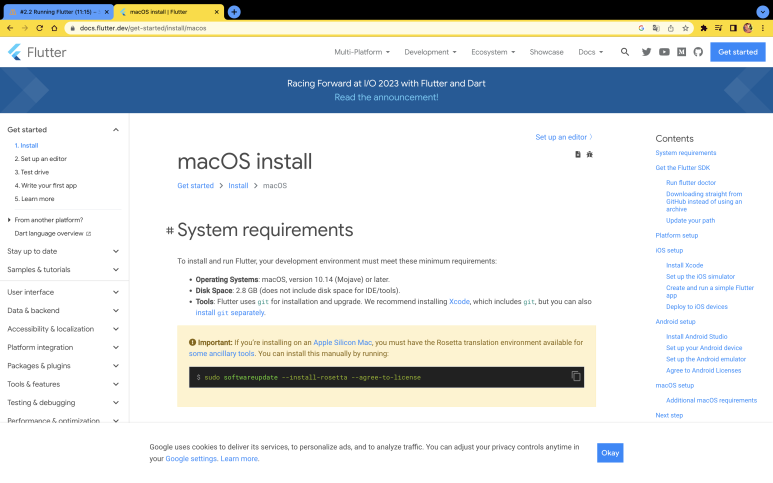This screenshot has width=773, height=483.
Task: Open the Apple Silicon Mac link
Action: pyautogui.click(x=342, y=342)
